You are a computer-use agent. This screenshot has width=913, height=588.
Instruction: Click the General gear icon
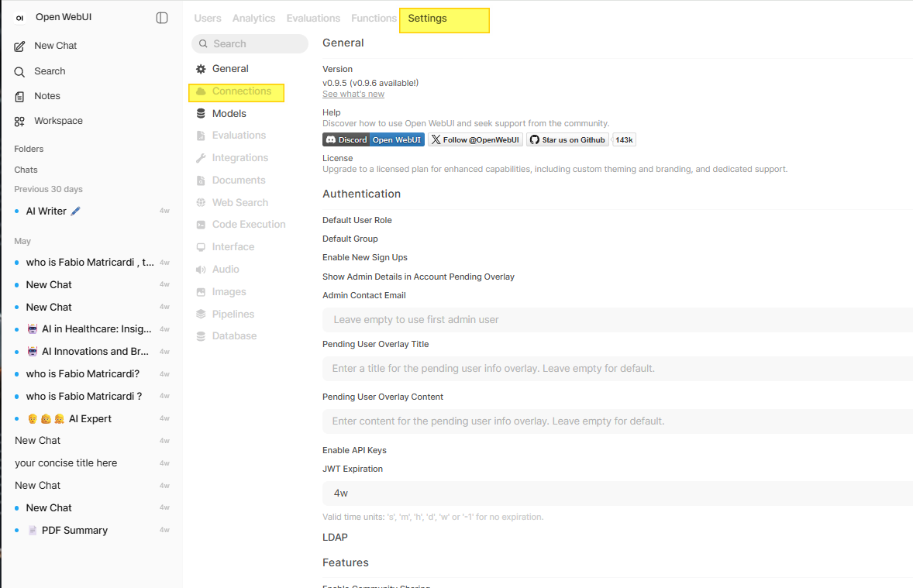pyautogui.click(x=201, y=69)
